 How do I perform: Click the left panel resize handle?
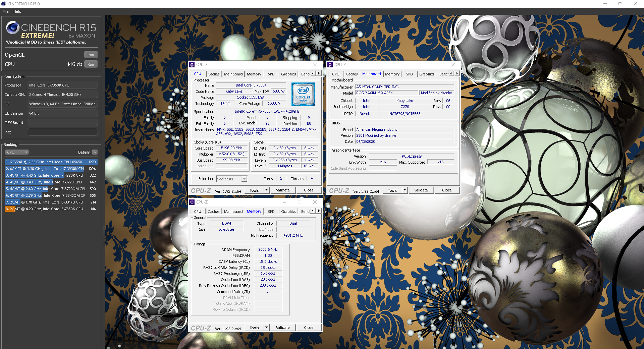(x=104, y=236)
